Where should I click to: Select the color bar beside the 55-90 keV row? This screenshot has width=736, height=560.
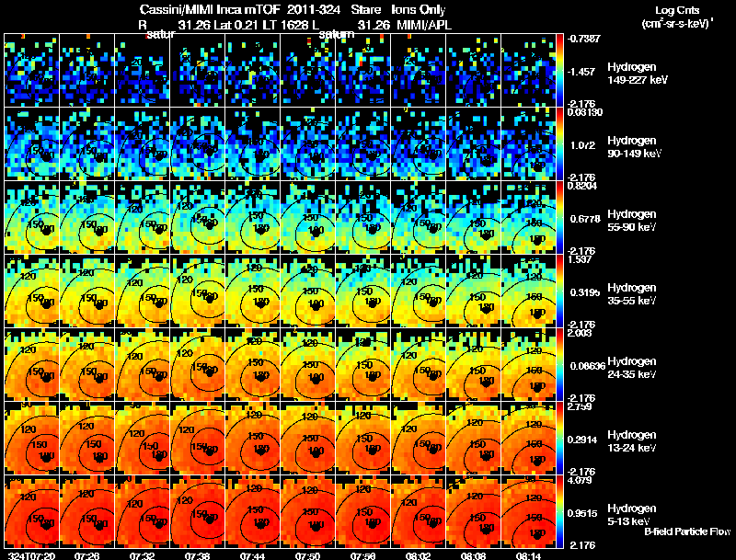pos(559,218)
